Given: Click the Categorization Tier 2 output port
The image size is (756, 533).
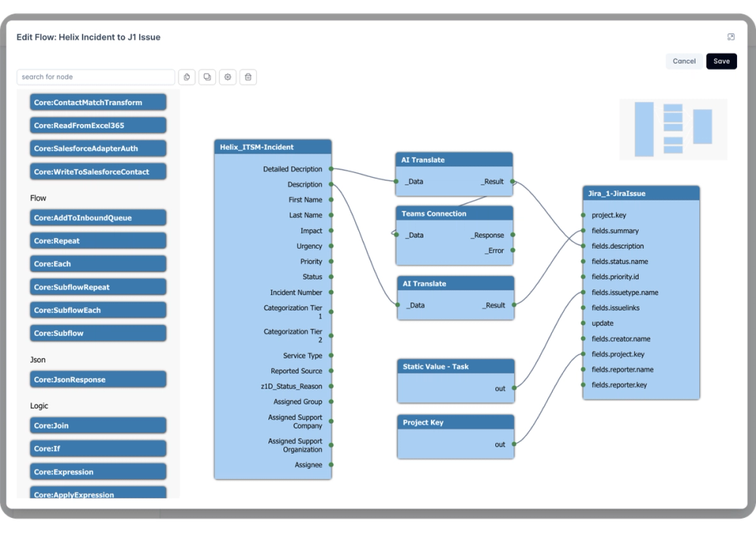Looking at the screenshot, I should [x=331, y=336].
